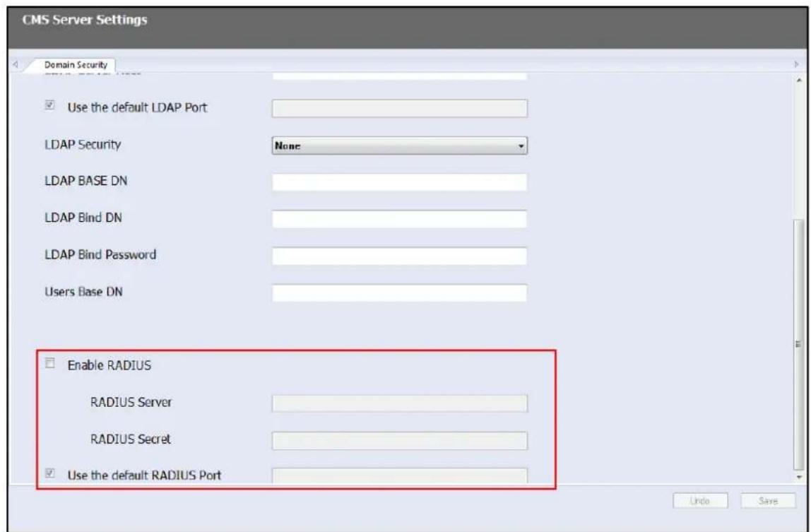The width and height of the screenshot is (811, 532).
Task: Click the LDAP port input field
Action: pos(400,108)
